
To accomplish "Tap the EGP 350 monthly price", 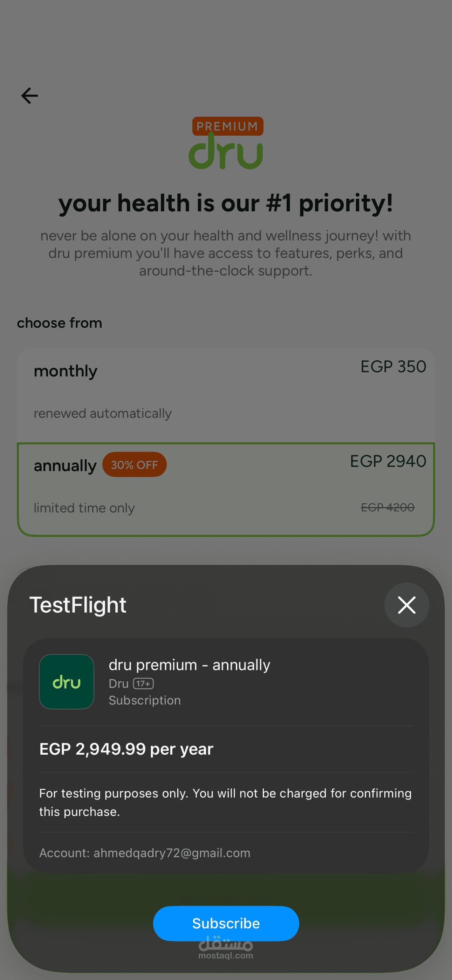I will click(393, 367).
